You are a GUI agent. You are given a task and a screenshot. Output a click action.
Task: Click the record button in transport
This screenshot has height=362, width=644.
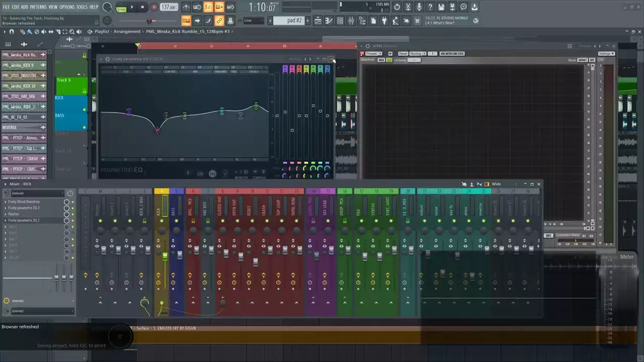pos(154,7)
